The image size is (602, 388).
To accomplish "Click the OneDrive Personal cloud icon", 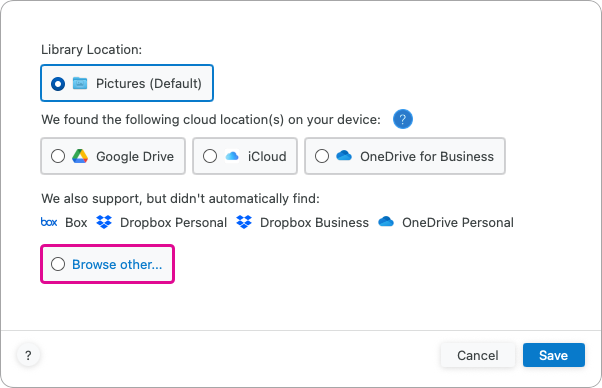I will [386, 221].
